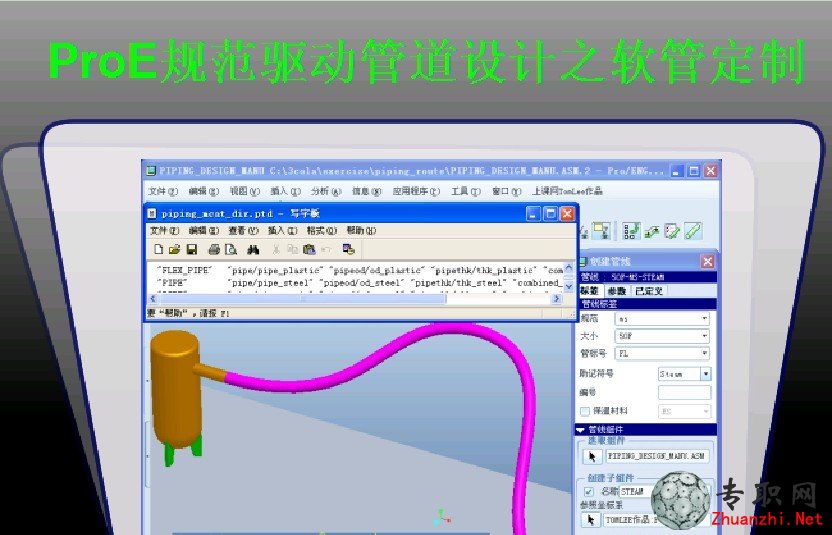Print the WordPad document
This screenshot has width=832, height=535.
click(x=214, y=249)
